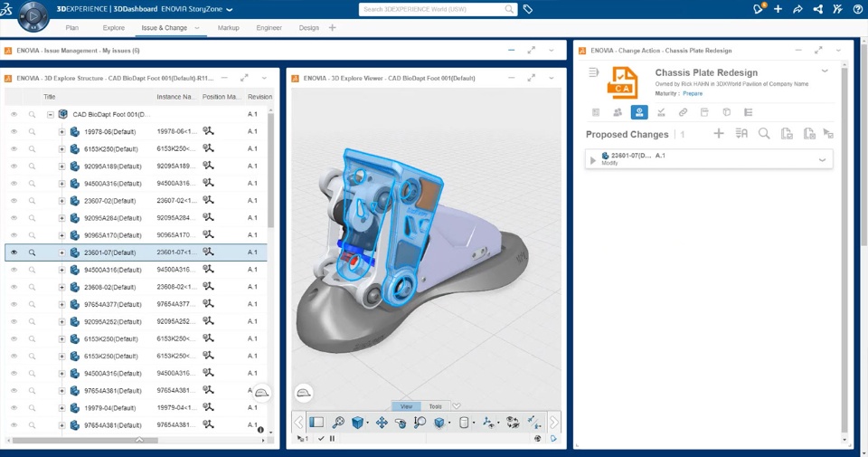Select the Zoom In Out magnifier tool
Image resolution: width=868 pixels, height=457 pixels.
pos(420,423)
